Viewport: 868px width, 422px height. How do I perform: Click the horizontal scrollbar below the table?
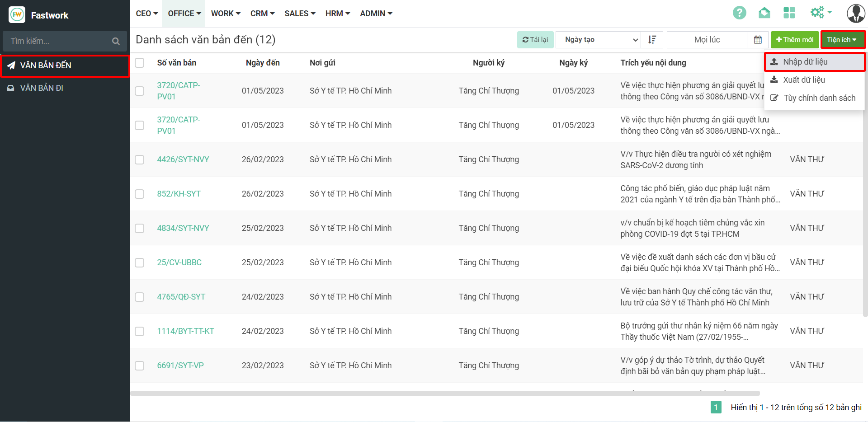point(445,393)
